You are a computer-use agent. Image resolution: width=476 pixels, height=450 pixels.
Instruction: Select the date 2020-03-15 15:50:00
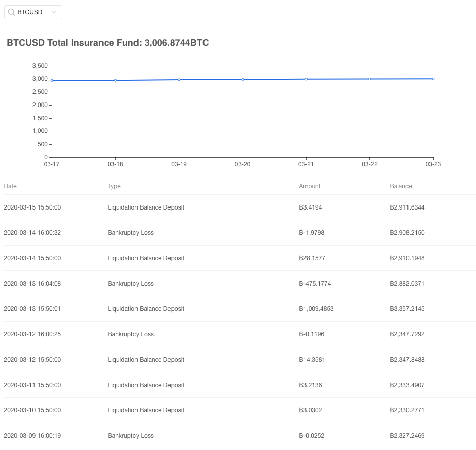32,207
